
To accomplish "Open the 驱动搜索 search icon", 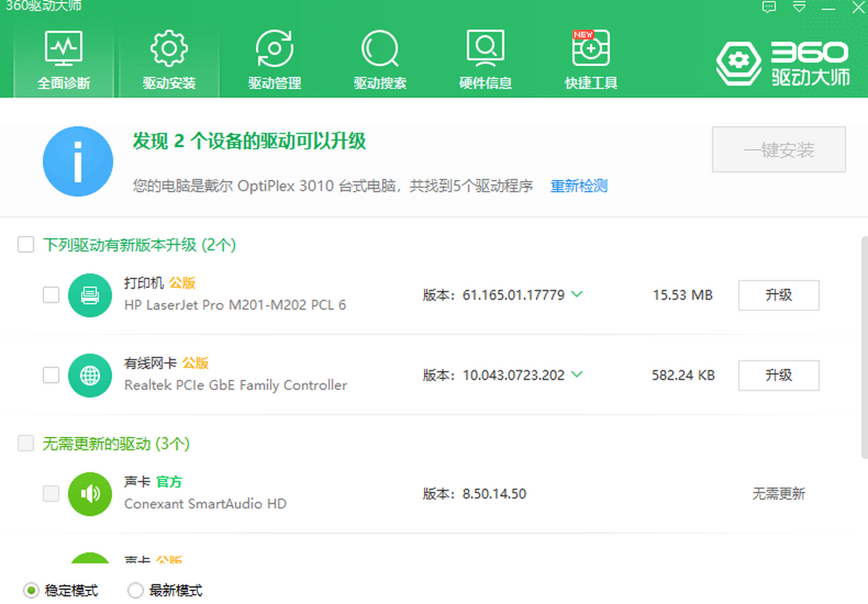I will 380,49.
